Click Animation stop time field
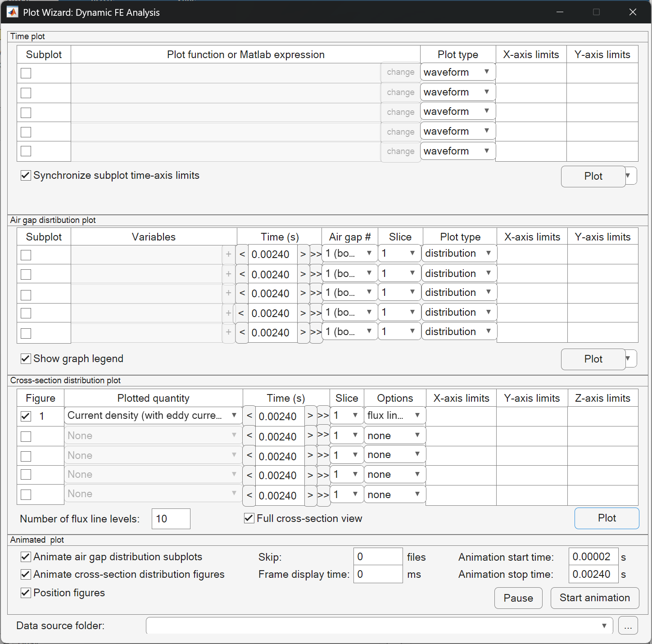Image resolution: width=652 pixels, height=644 pixels. (x=594, y=574)
